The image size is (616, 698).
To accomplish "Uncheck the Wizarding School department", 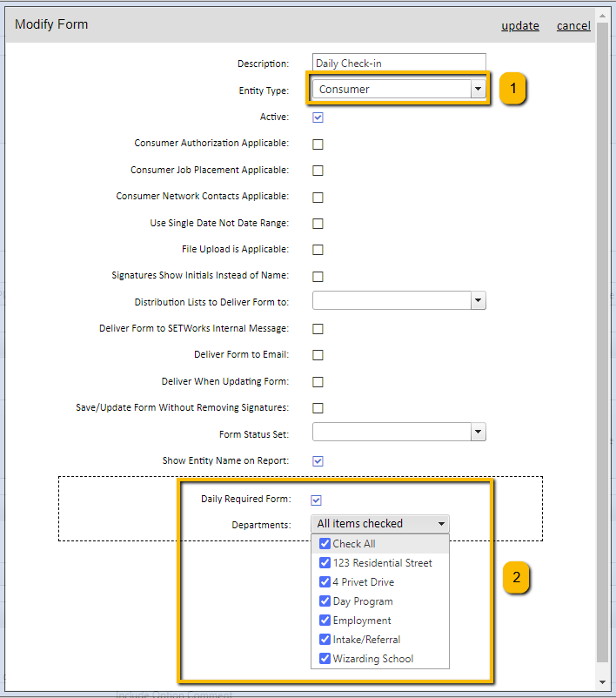I will pyautogui.click(x=325, y=658).
